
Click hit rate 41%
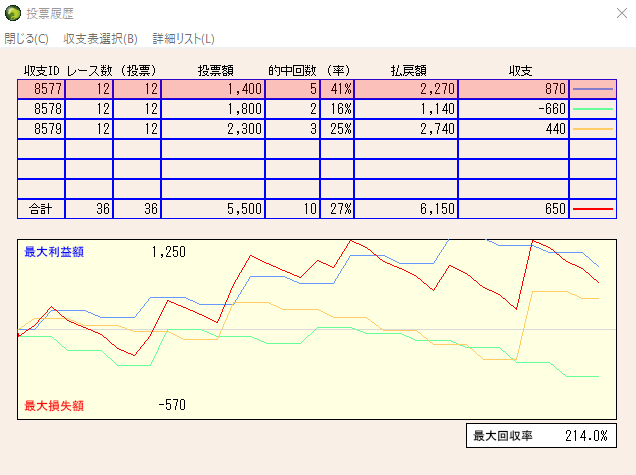(x=341, y=89)
